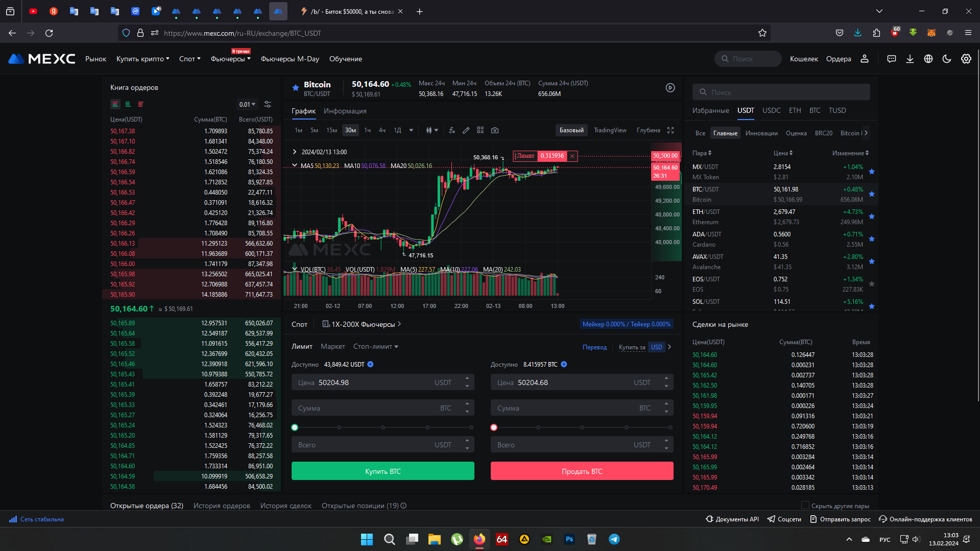This screenshot has width=980, height=551.
Task: Take a chart snapshot with camera icon
Action: [495, 130]
